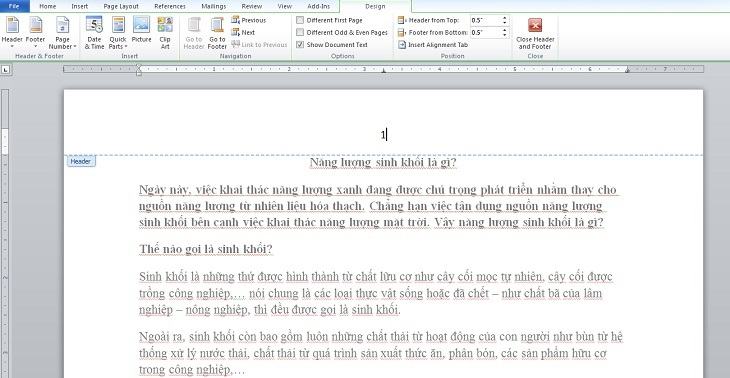The width and height of the screenshot is (730, 378).
Task: Click page number 1 in header
Action: coord(383,135)
